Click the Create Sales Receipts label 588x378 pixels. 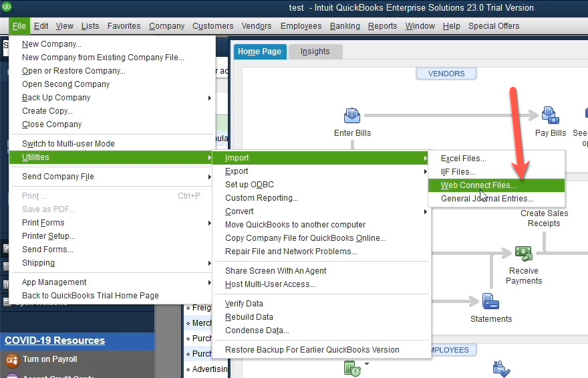(x=544, y=218)
